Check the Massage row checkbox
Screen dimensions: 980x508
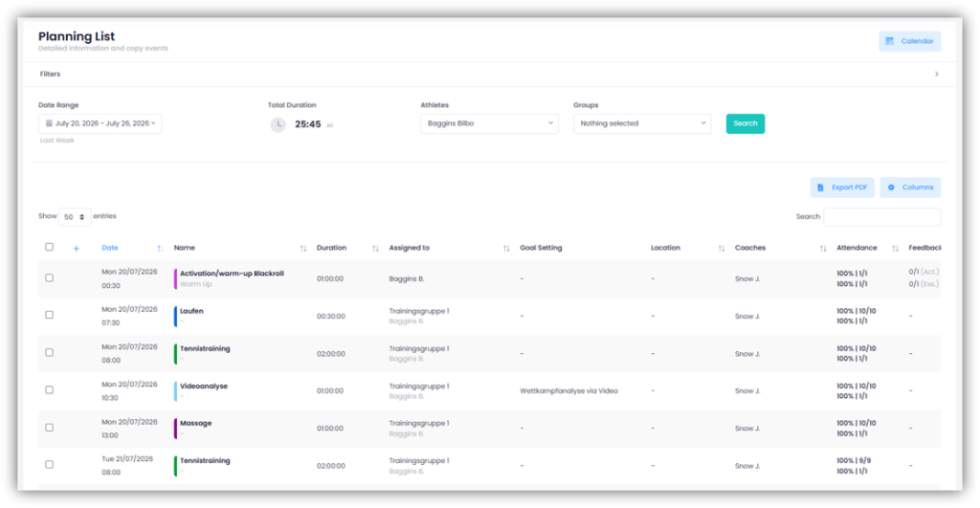[50, 428]
